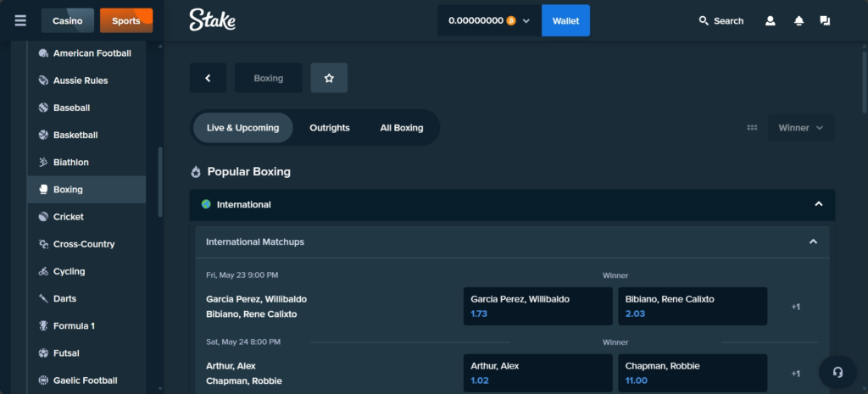Click the Popular Boxing heading
The height and width of the screenshot is (394, 868).
point(249,171)
